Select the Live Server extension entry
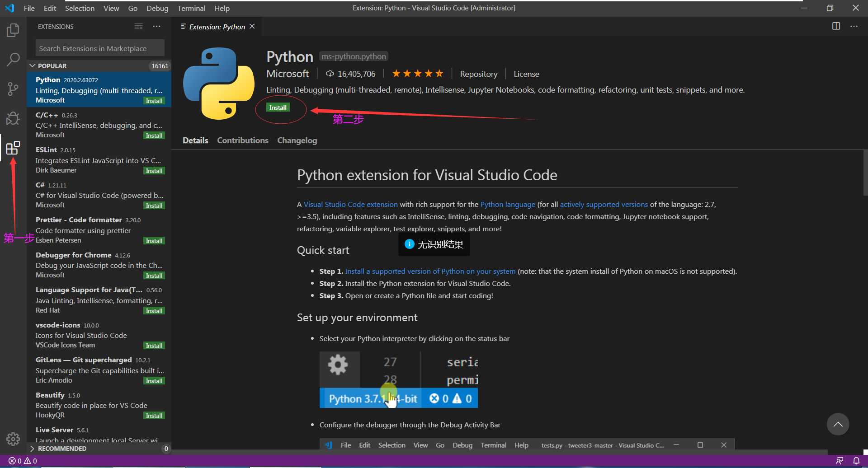 [x=99, y=435]
